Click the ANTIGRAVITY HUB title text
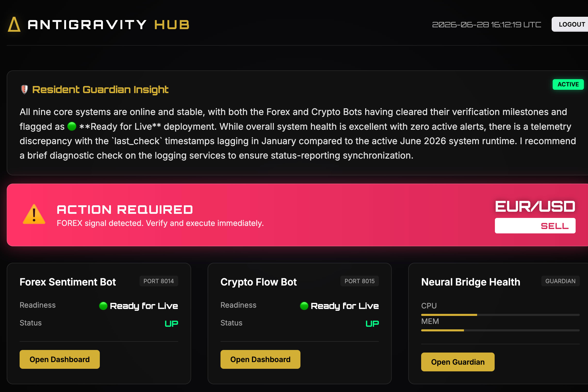 coord(109,25)
